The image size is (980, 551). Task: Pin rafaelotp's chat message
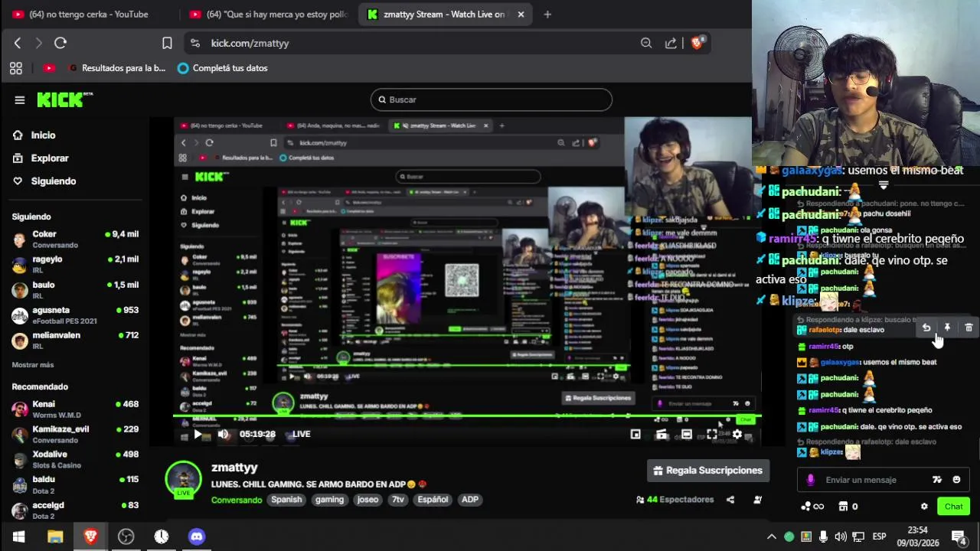click(947, 328)
